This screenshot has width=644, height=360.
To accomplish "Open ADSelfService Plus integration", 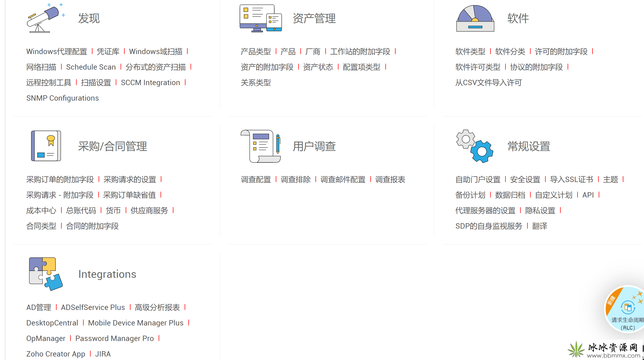I will [93, 307].
